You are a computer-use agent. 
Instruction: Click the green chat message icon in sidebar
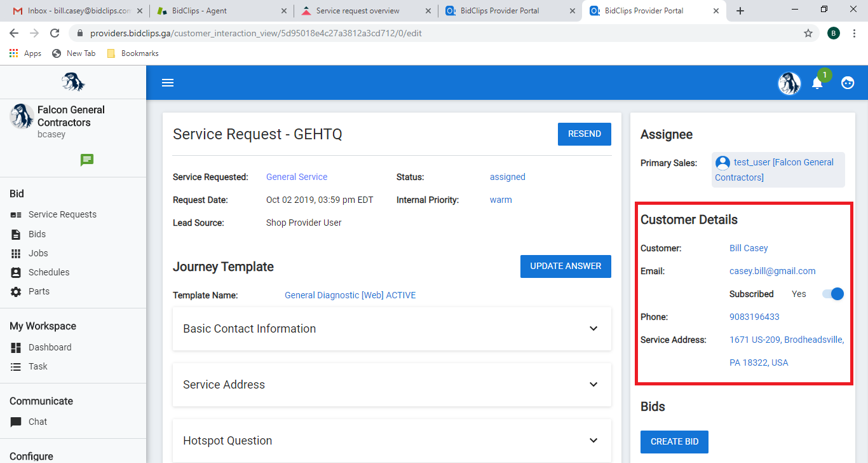coord(87,160)
